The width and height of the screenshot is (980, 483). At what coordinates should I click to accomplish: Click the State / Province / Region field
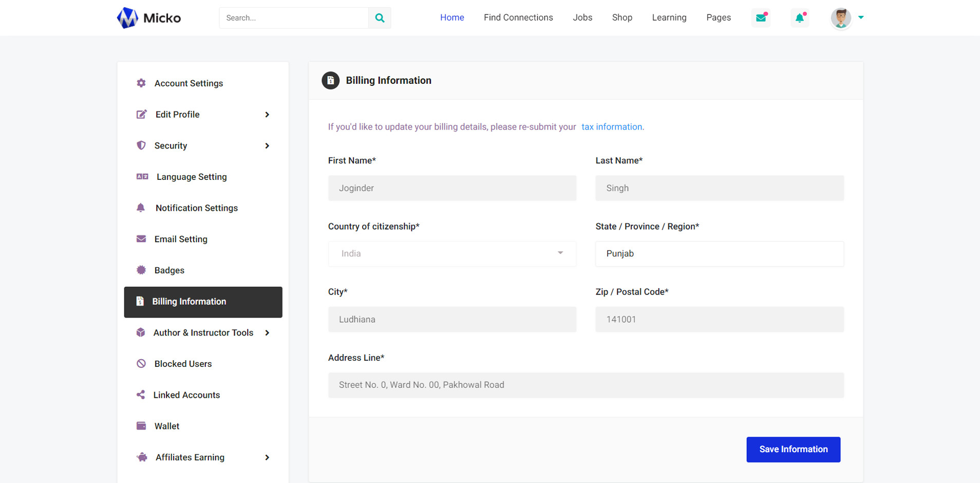pos(719,254)
